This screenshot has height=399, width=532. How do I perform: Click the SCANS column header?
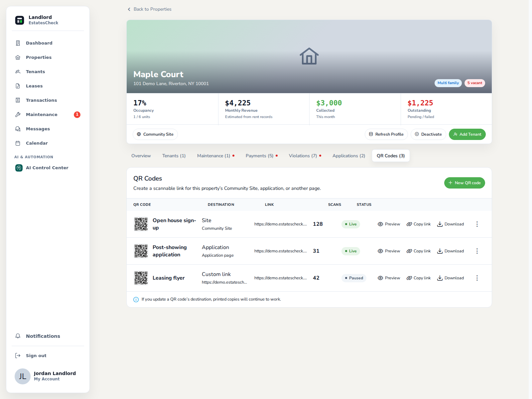tap(334, 204)
